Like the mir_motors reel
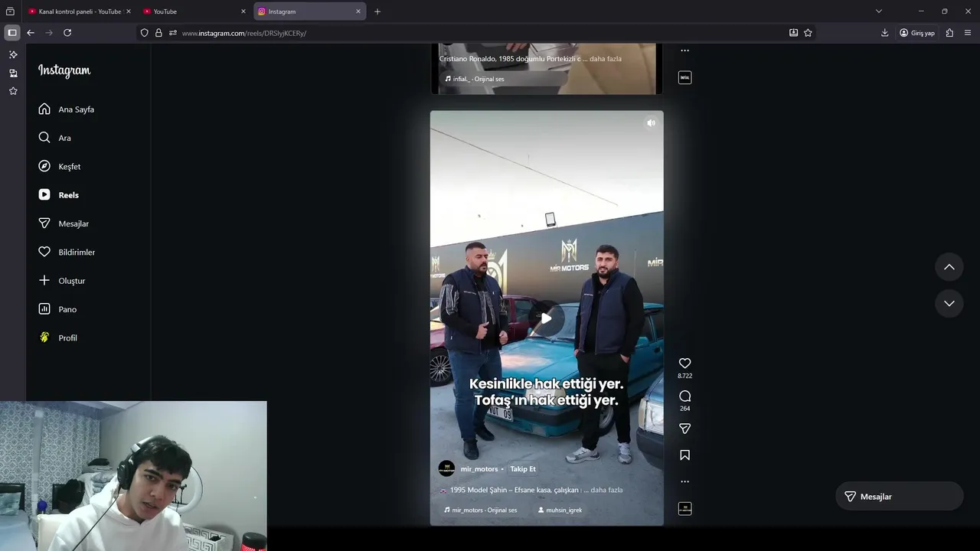Viewport: 980px width, 551px height. point(685,364)
